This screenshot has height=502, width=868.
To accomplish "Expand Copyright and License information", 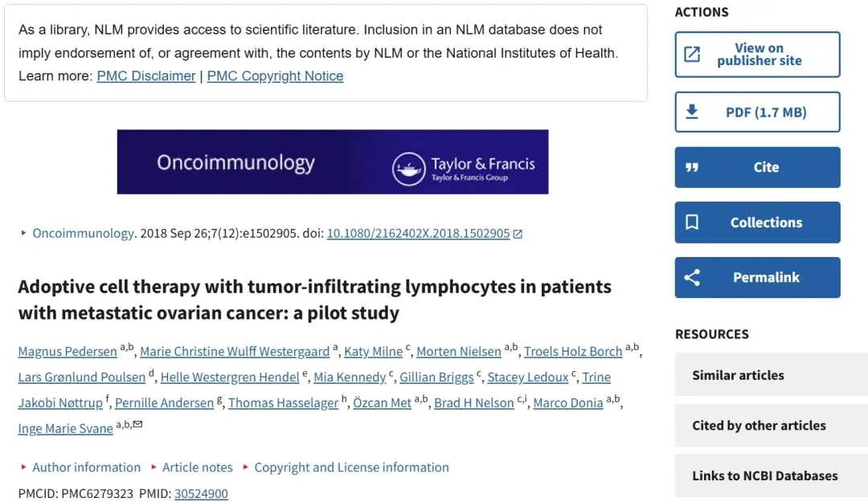I will (346, 467).
